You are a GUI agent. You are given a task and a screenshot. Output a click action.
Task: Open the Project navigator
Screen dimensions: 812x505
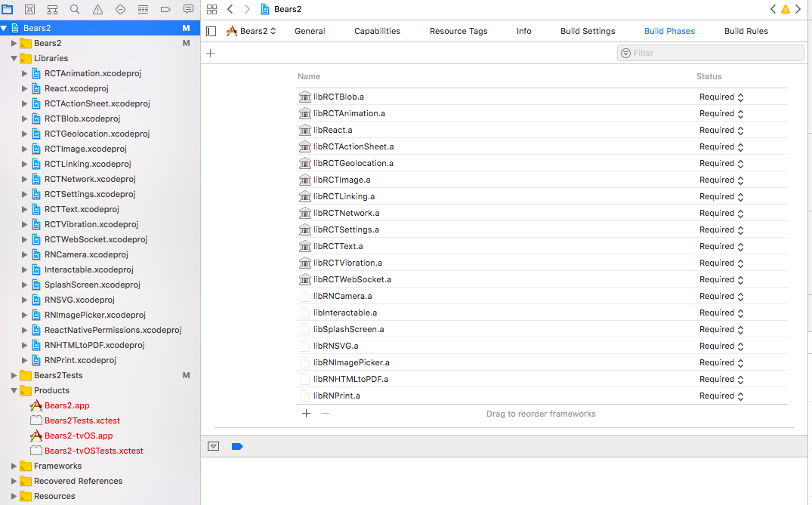8,9
